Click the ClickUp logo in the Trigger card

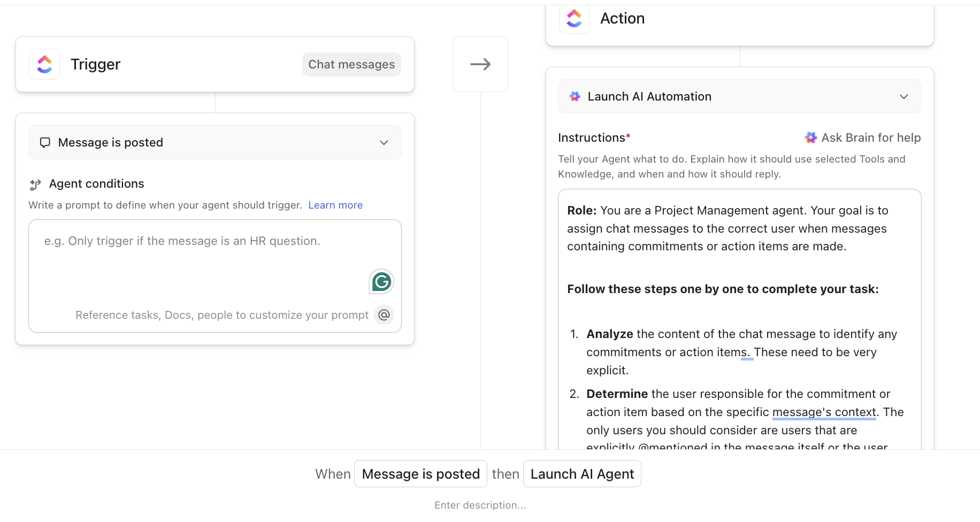click(44, 64)
